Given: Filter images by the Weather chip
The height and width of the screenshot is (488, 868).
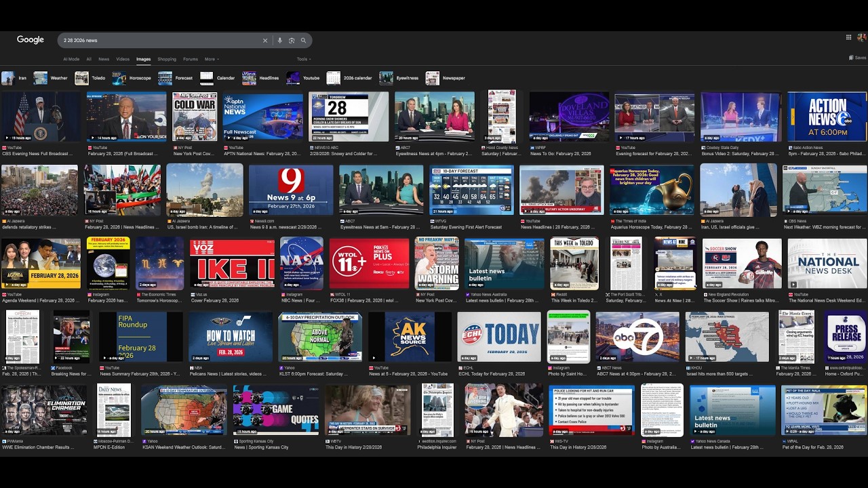Looking at the screenshot, I should tap(52, 78).
